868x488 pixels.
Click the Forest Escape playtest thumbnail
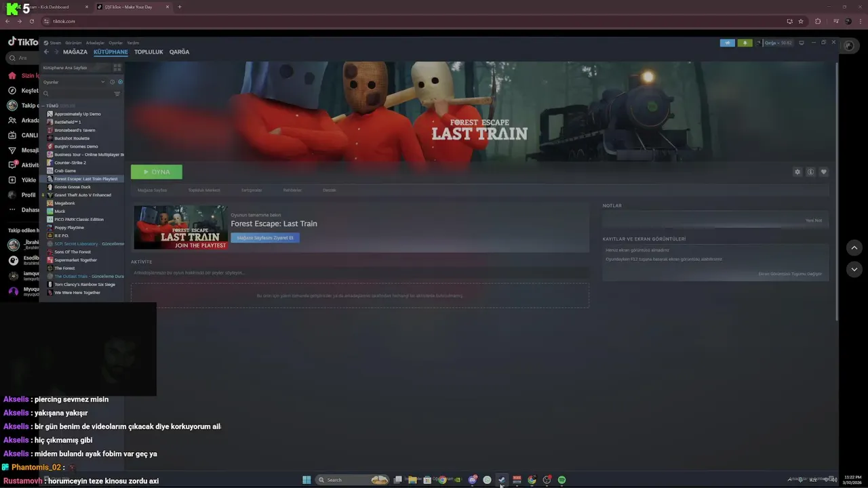click(180, 227)
